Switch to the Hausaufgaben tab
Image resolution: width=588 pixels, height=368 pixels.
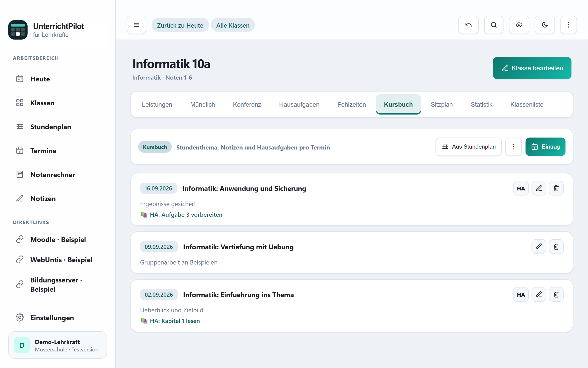pyautogui.click(x=299, y=104)
